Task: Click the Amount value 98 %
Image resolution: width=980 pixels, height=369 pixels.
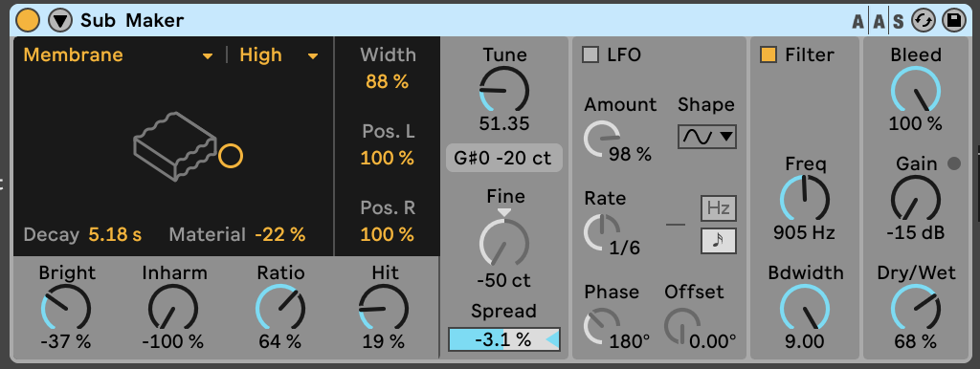Action: pos(630,154)
